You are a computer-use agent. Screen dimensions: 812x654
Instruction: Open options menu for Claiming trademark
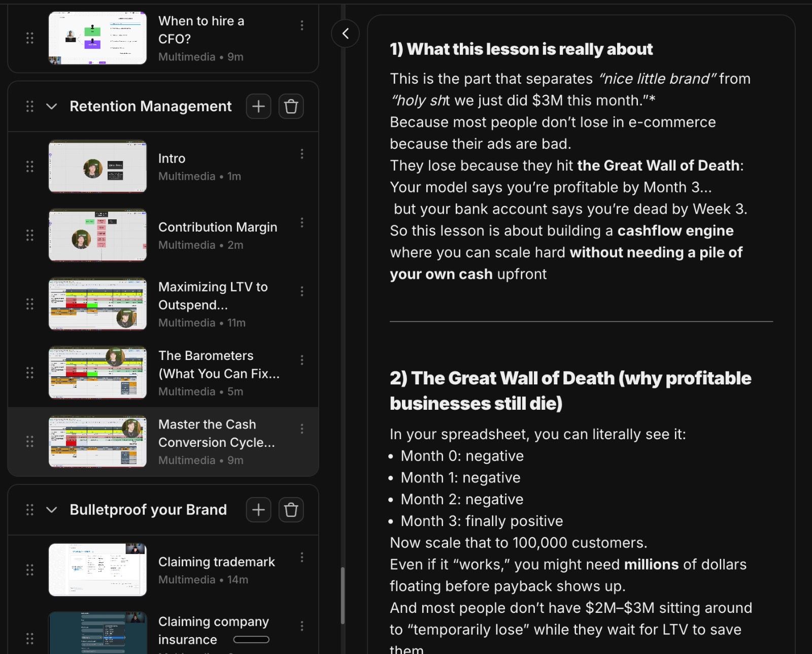tap(302, 557)
